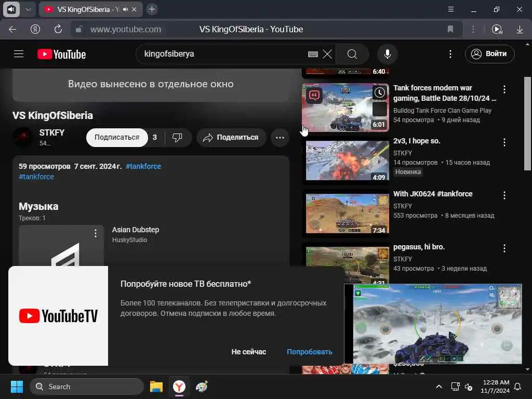The image size is (532, 399).
Task: Run search with the magnifier button
Action: 352,54
